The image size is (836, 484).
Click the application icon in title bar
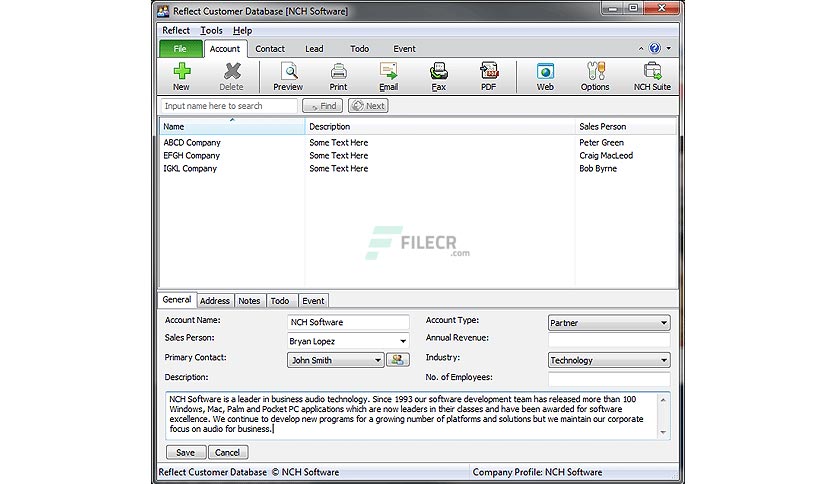coord(163,11)
